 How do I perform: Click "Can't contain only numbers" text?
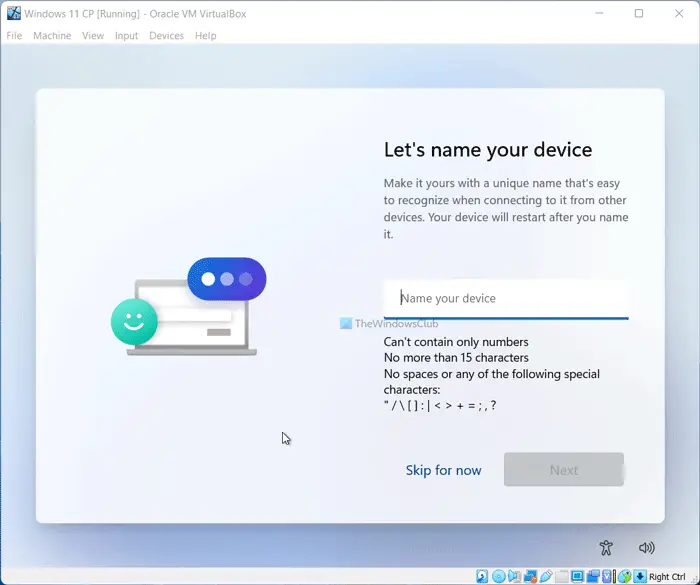456,342
